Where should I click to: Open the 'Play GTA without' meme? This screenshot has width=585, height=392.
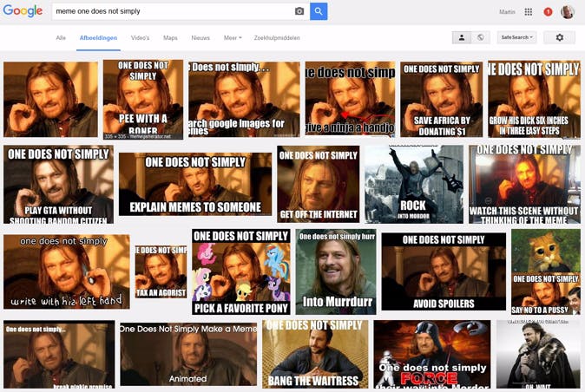tap(58, 185)
